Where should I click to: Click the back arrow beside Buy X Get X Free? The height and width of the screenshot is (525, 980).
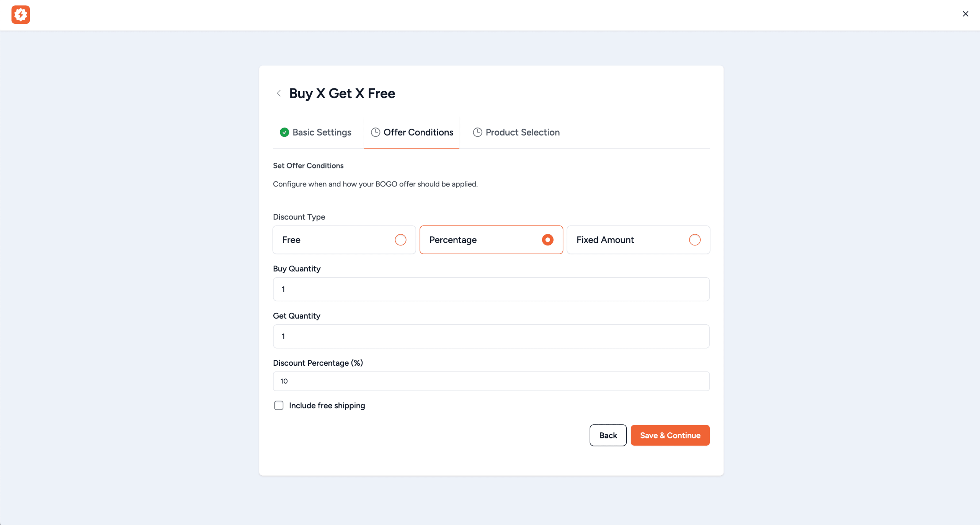[279, 93]
